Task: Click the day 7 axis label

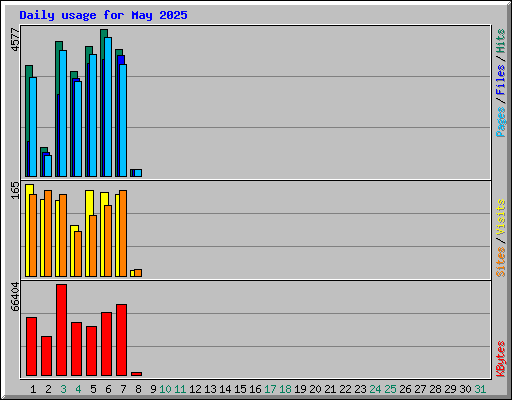Action: click(x=123, y=389)
